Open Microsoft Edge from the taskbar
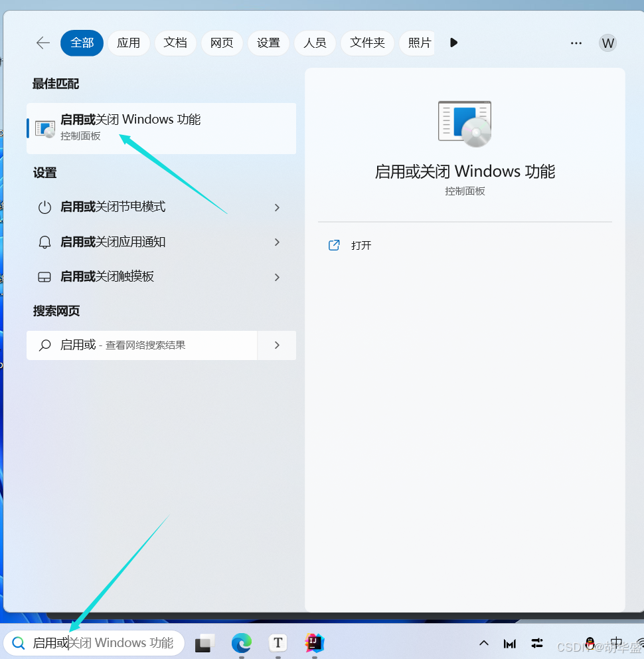Viewport: 644px width, 659px height. point(242,643)
